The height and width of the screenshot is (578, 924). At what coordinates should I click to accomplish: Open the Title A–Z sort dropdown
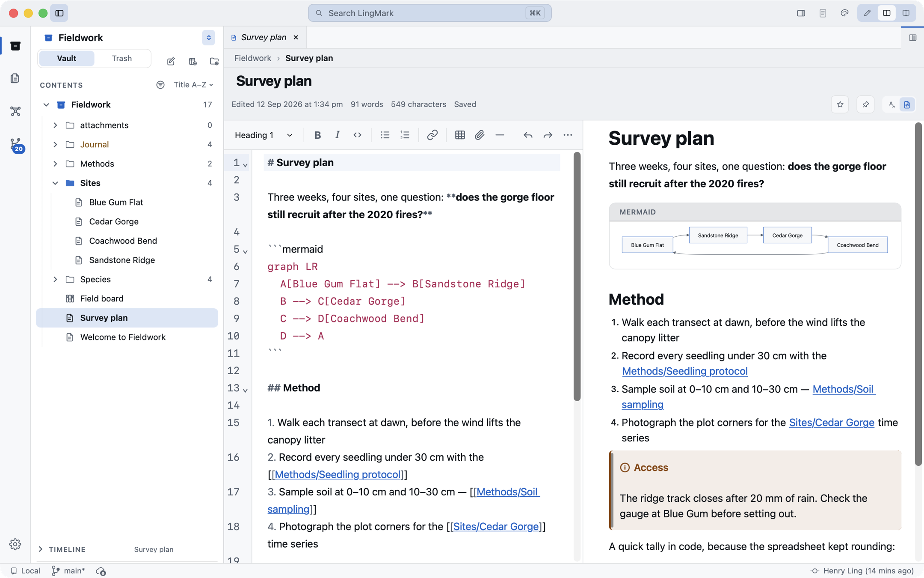[x=193, y=85]
